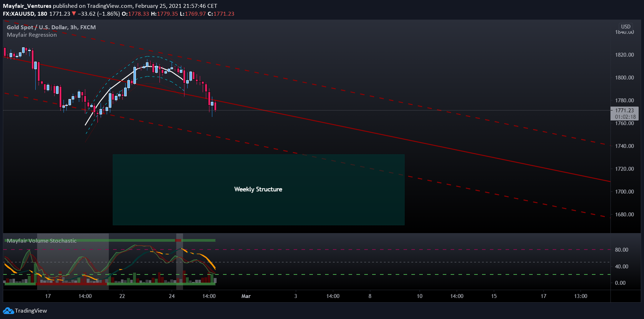Open the TradingView text link

pos(31,311)
